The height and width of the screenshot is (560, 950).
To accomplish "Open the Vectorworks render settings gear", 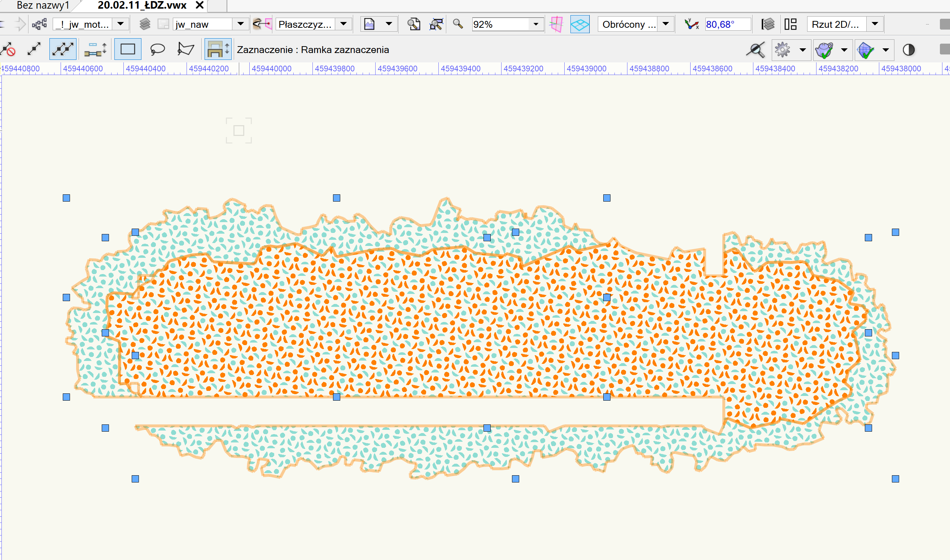I will point(782,49).
